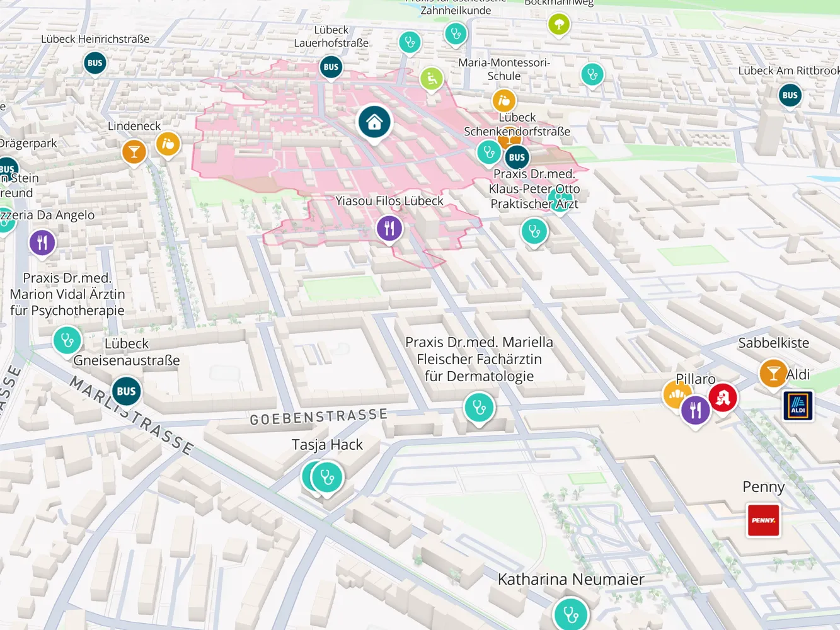Screen dimensions: 840x630
Task: Select the Penny supermarket logo marker
Action: click(763, 520)
